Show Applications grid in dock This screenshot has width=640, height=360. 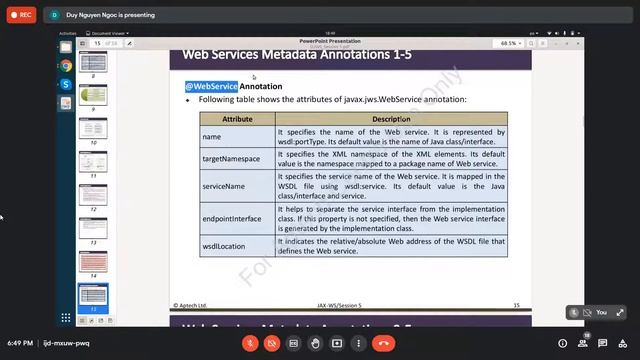[66, 318]
